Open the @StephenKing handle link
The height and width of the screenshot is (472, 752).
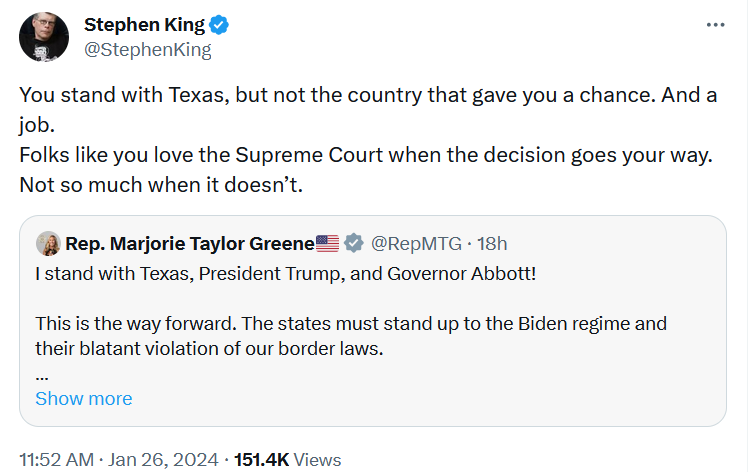(x=148, y=50)
